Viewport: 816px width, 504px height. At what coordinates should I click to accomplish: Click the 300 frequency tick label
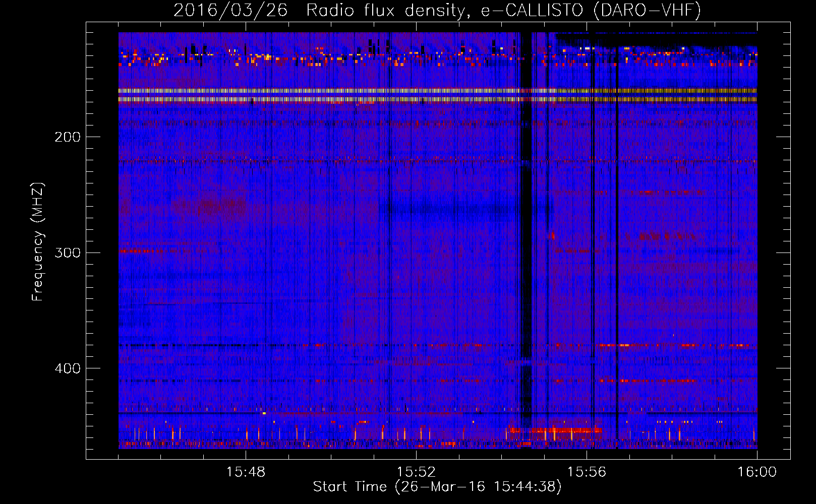pos(68,253)
